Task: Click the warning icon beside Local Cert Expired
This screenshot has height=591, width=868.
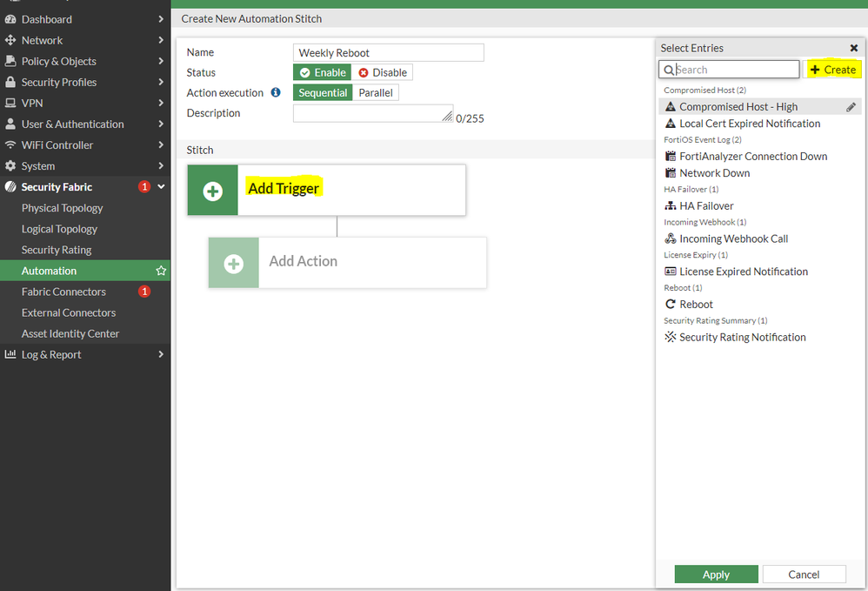Action: point(671,123)
